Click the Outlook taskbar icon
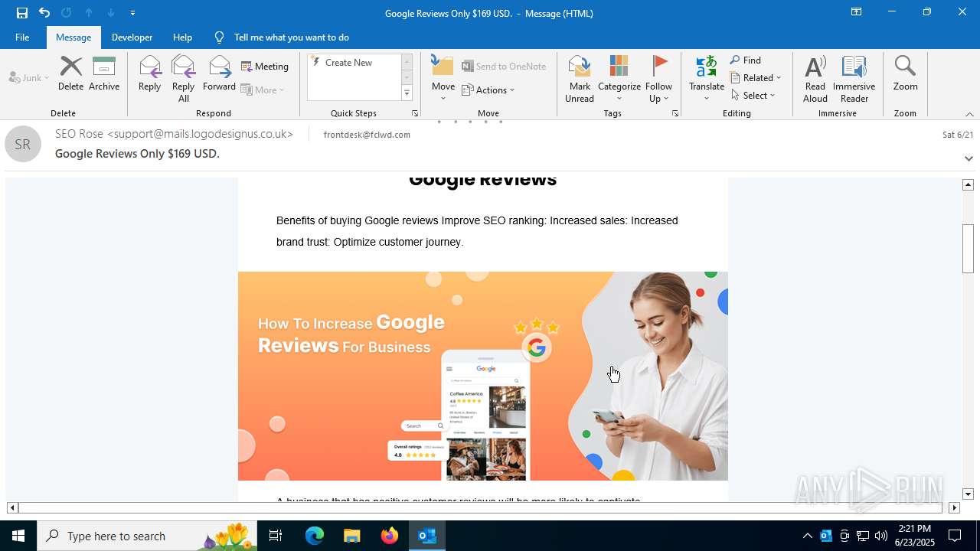Image resolution: width=980 pixels, height=551 pixels. pyautogui.click(x=427, y=536)
